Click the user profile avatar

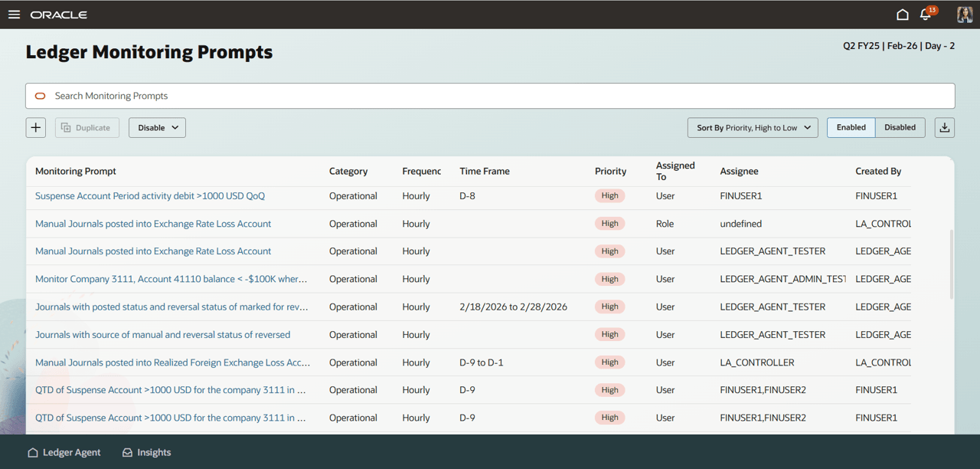click(x=964, y=14)
